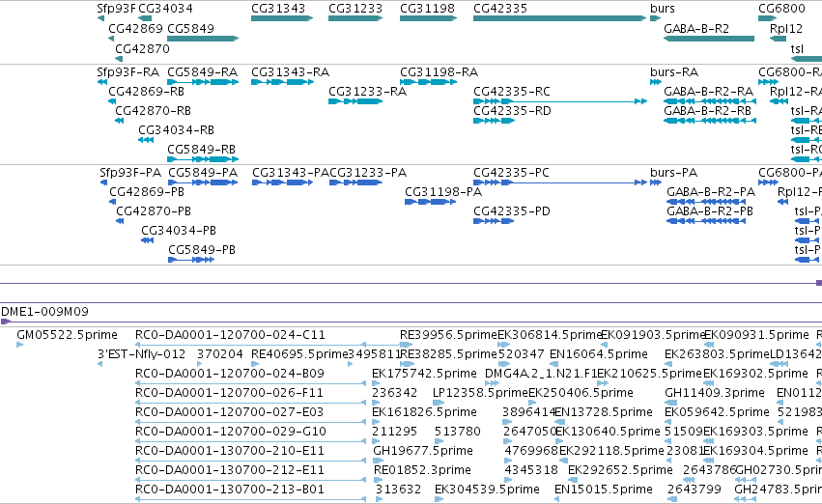822x504 pixels.
Task: Click the CG31198-RA transcript label
Action: point(439,71)
